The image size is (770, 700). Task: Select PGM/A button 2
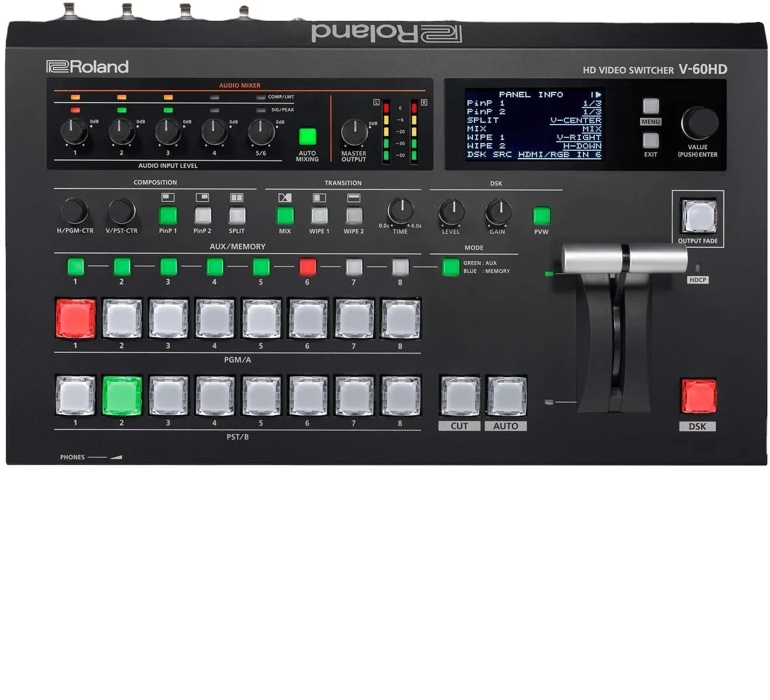click(x=122, y=318)
